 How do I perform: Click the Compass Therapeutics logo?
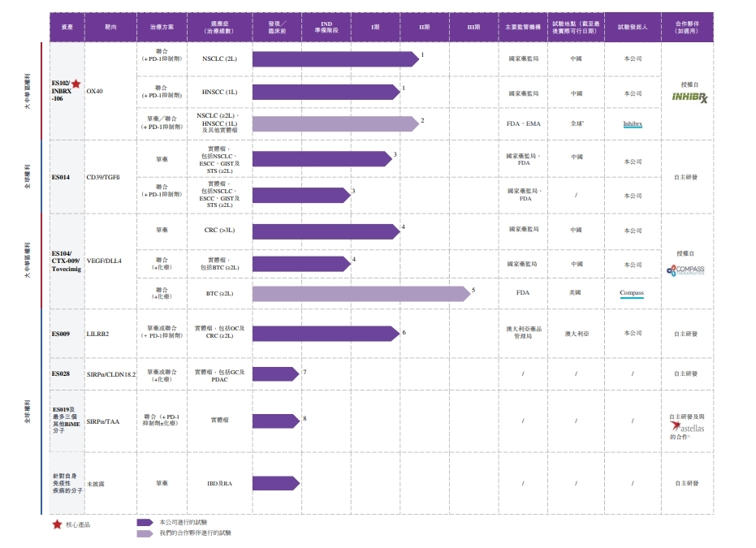coord(686,270)
